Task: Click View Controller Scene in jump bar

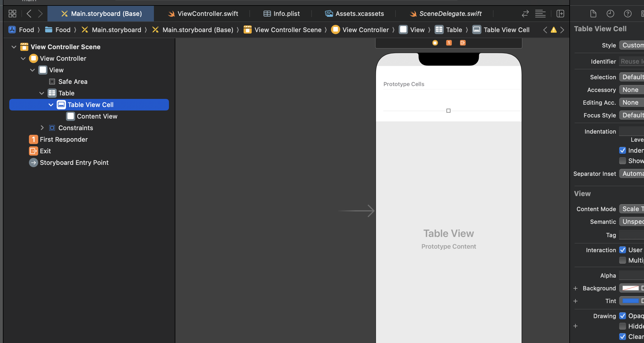Action: pyautogui.click(x=282, y=30)
